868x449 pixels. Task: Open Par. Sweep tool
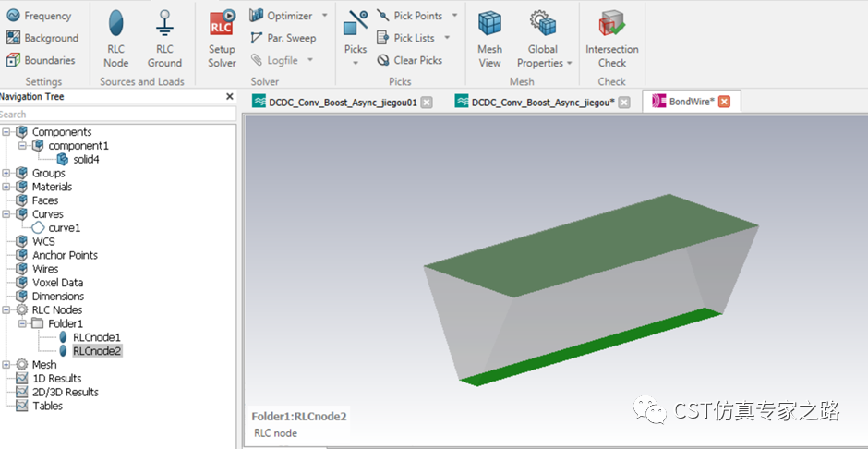tap(283, 38)
